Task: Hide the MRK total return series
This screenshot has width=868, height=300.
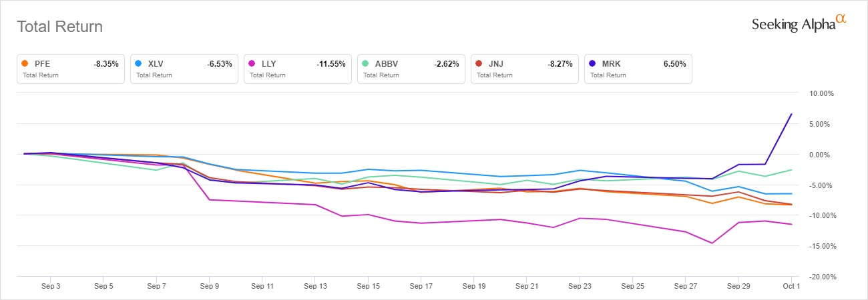Action: point(638,68)
